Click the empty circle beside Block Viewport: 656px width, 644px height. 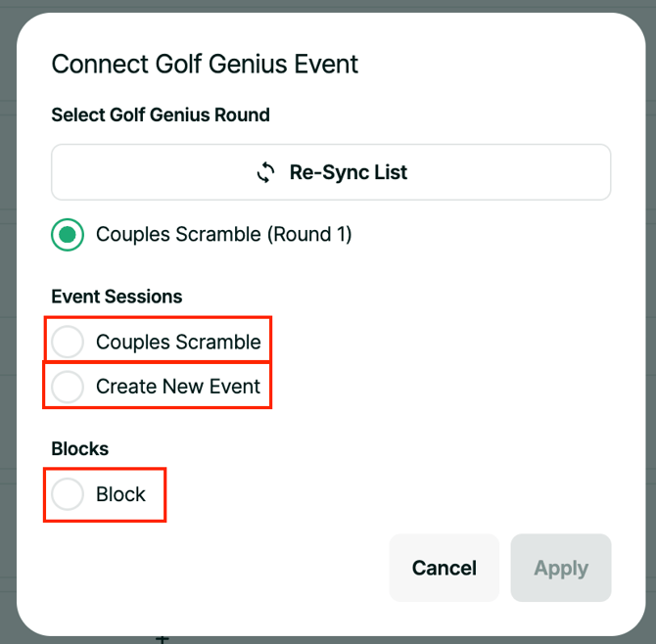[68, 494]
